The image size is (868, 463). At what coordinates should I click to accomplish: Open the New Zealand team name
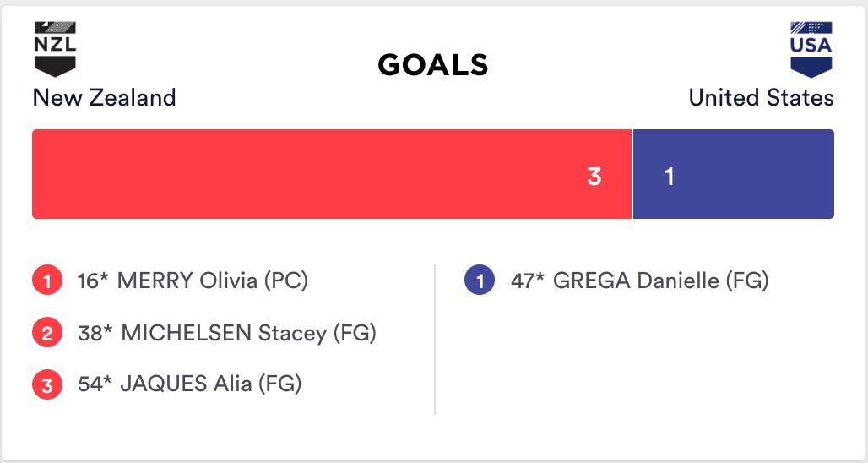104,98
